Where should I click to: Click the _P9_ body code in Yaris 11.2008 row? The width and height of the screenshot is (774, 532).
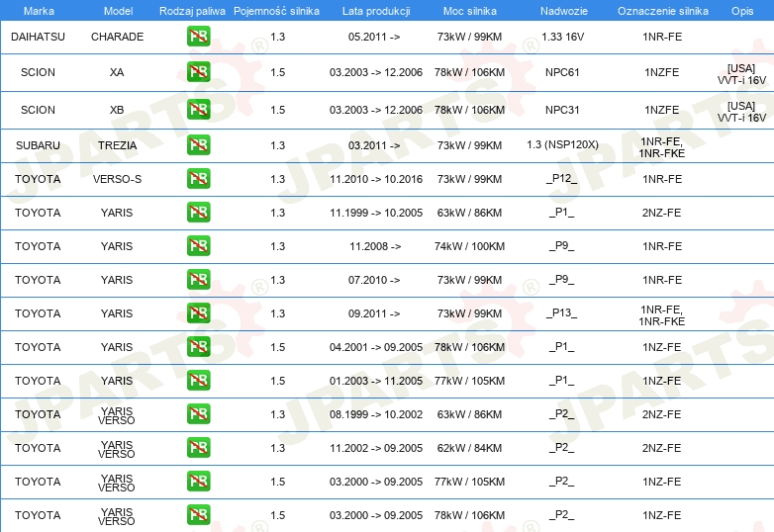pos(562,245)
